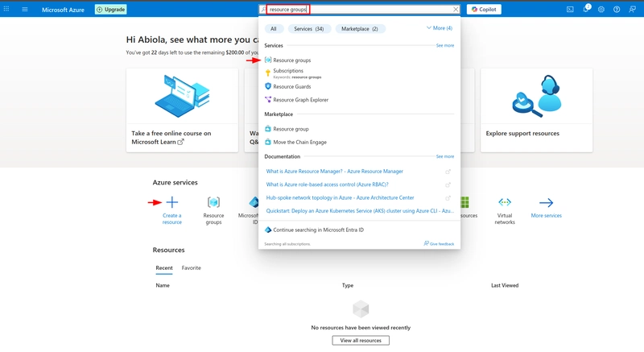Choose Resource Guards in search results
The image size is (644, 352).
click(x=292, y=87)
